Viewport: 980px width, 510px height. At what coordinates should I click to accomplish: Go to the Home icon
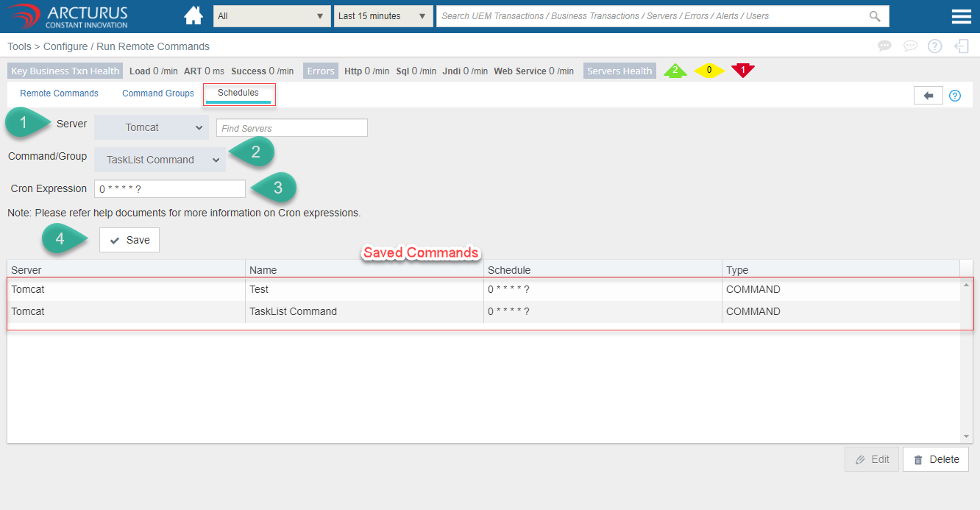(193, 16)
